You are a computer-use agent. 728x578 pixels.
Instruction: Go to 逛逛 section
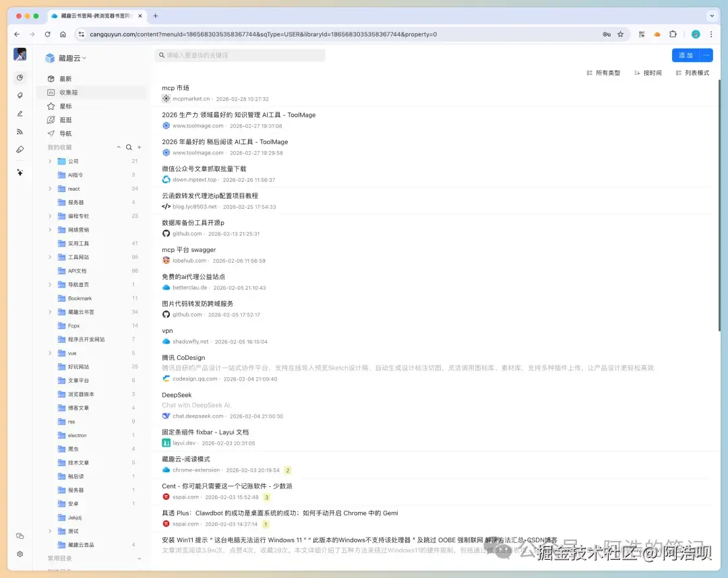tap(92, 120)
